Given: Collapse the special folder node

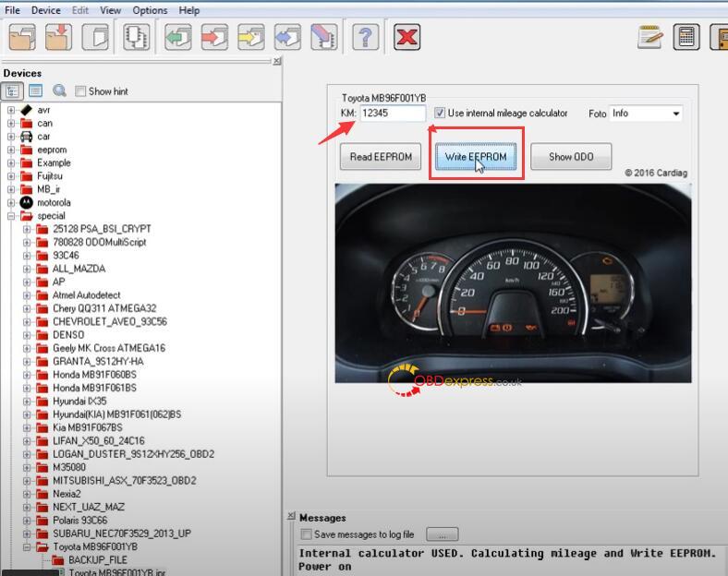Looking at the screenshot, I should 11,216.
